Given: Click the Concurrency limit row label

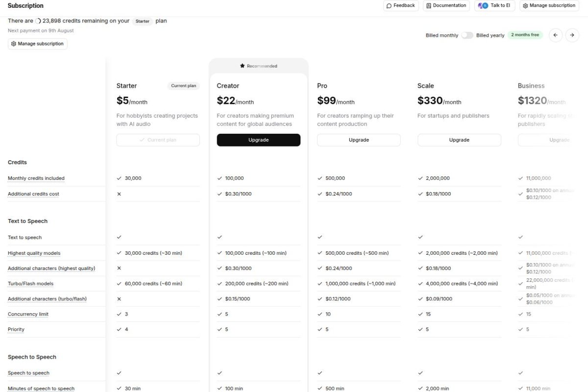Looking at the screenshot, I should 28,314.
